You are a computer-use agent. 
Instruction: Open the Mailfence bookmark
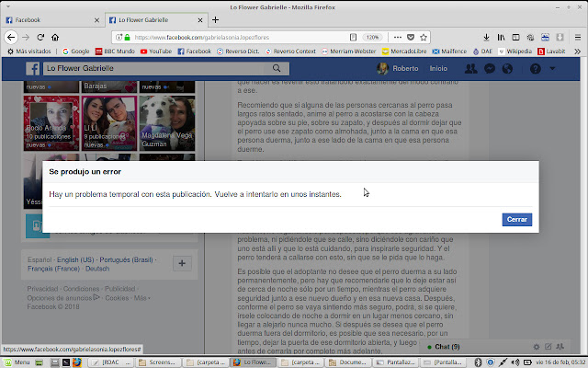tap(449, 52)
